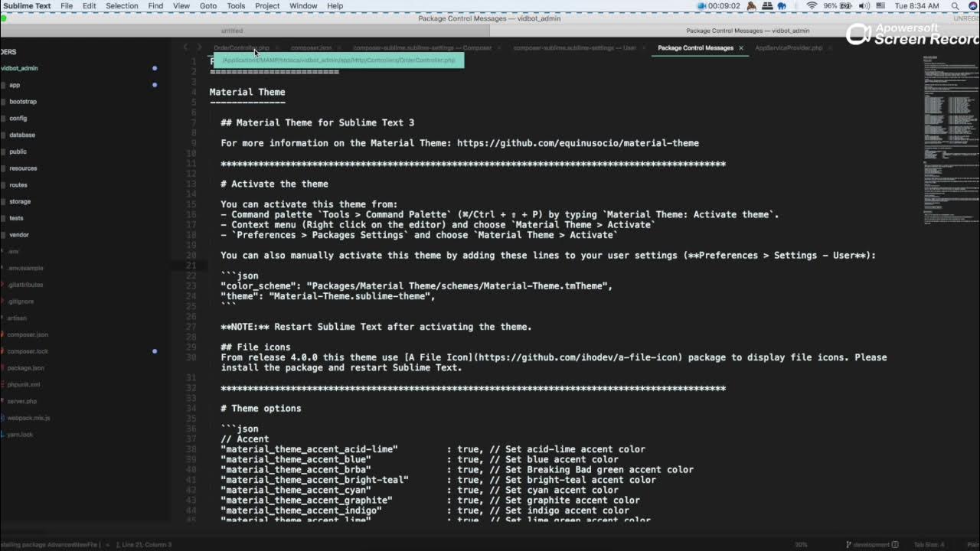Select the untitled window tab
Viewport: 980px width, 551px height.
[232, 31]
